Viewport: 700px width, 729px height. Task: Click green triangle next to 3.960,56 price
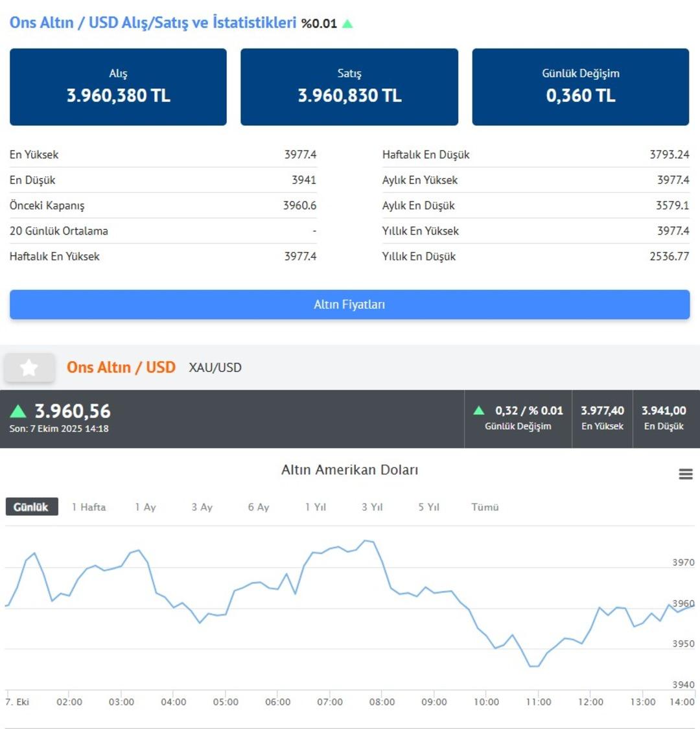[x=19, y=411]
